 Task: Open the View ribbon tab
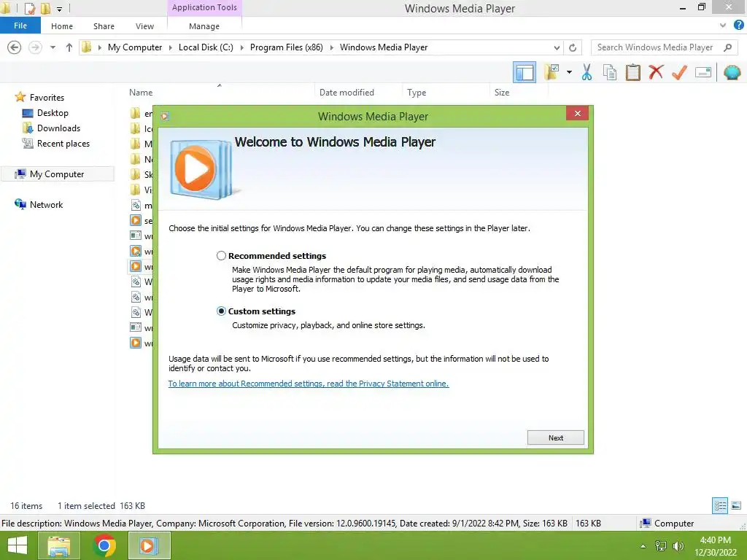144,26
